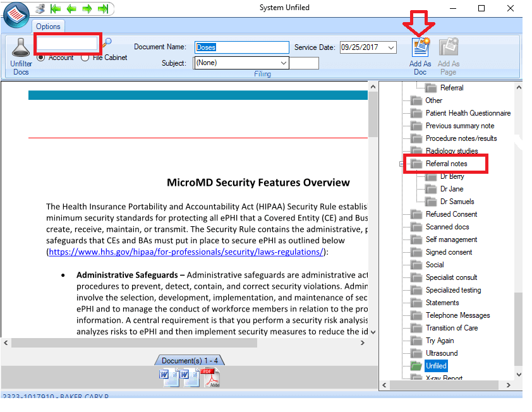Click the Document(s) 1 - 4 tab
This screenshot has width=532, height=412.
(190, 360)
